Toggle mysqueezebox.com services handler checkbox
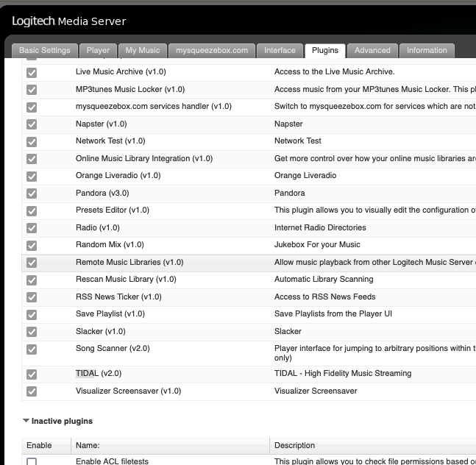The height and width of the screenshot is (465, 476). tap(32, 107)
